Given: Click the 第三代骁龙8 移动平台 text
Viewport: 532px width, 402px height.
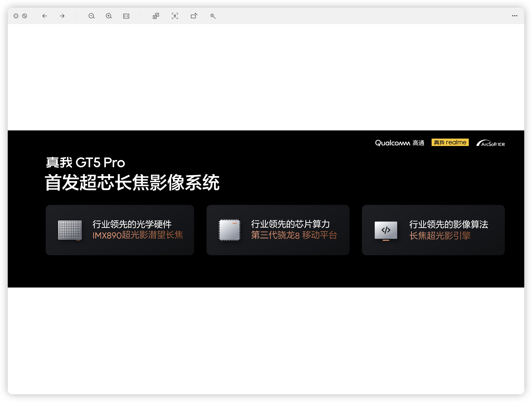Looking at the screenshot, I should (x=294, y=235).
